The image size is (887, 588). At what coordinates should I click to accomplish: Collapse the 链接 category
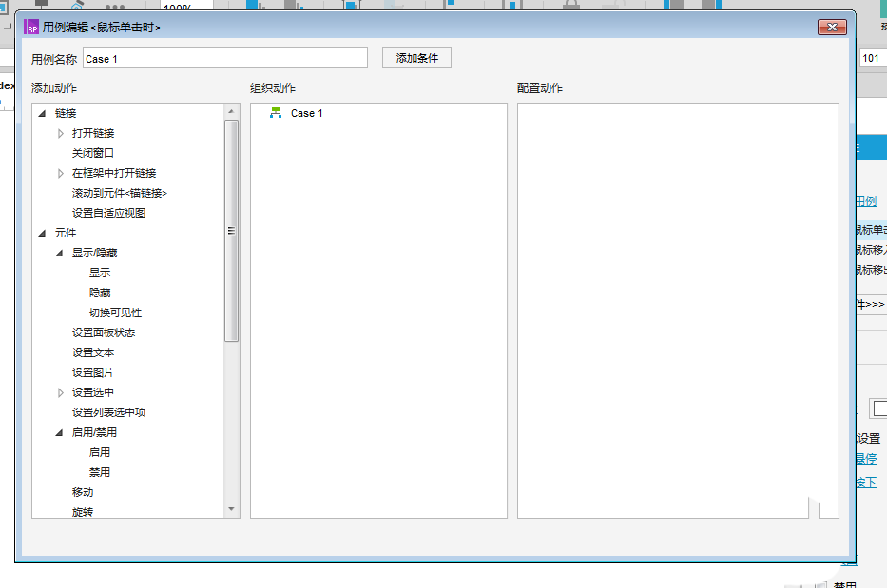click(43, 114)
